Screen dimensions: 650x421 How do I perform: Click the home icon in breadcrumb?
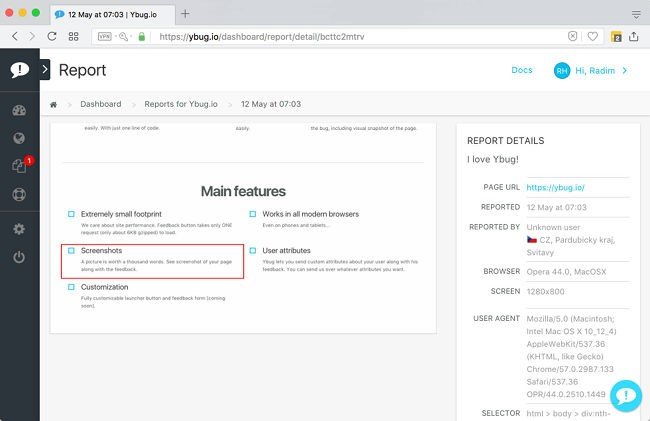[53, 104]
